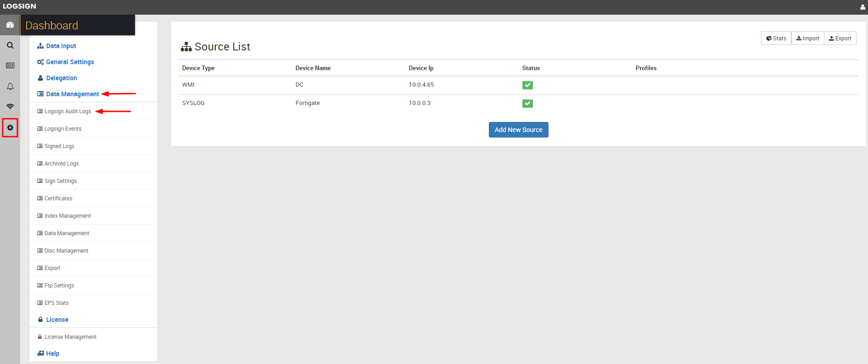Click the wifi signal sidebar icon
Screen dimensions: 868x364
10,106
